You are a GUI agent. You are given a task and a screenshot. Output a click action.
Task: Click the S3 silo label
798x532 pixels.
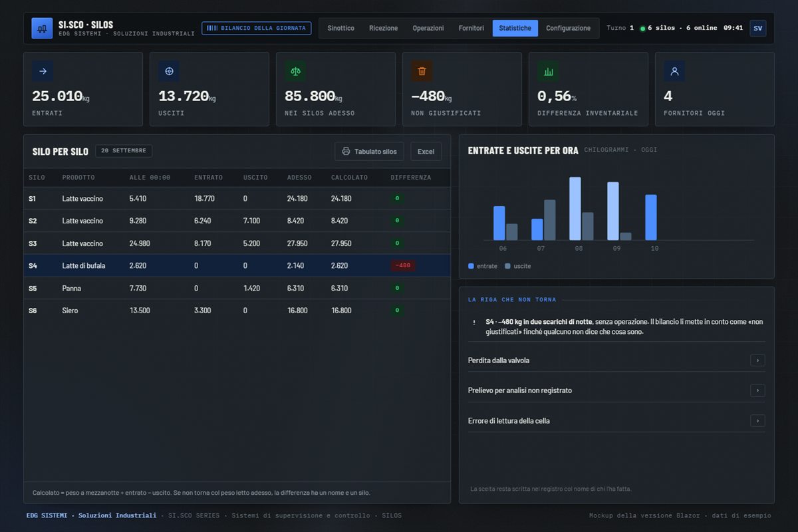pyautogui.click(x=33, y=243)
